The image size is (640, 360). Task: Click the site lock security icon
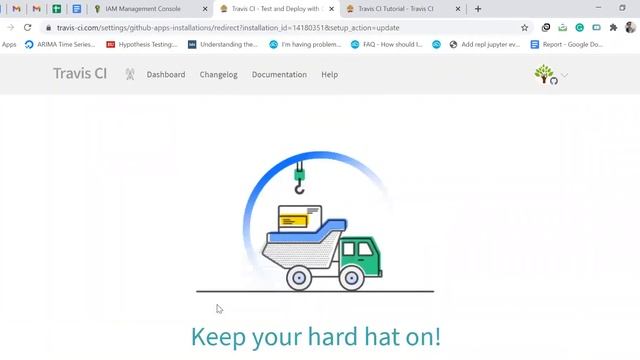49,28
